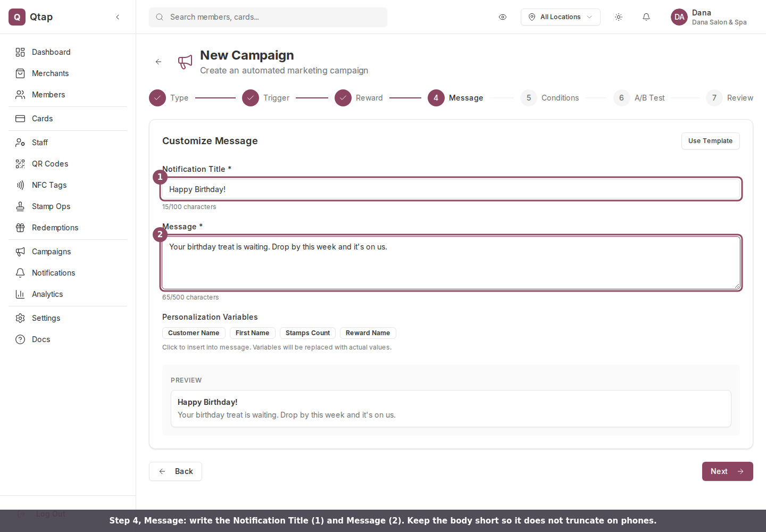Click the New Campaign megaphone icon
Image resolution: width=766 pixels, height=532 pixels.
(x=185, y=62)
